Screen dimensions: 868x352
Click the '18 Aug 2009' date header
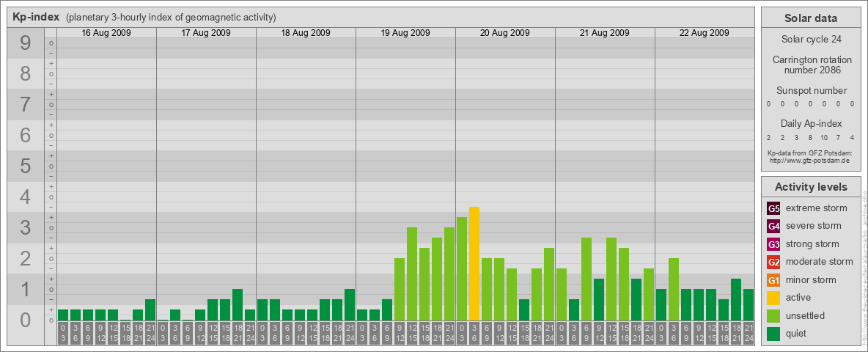click(306, 33)
